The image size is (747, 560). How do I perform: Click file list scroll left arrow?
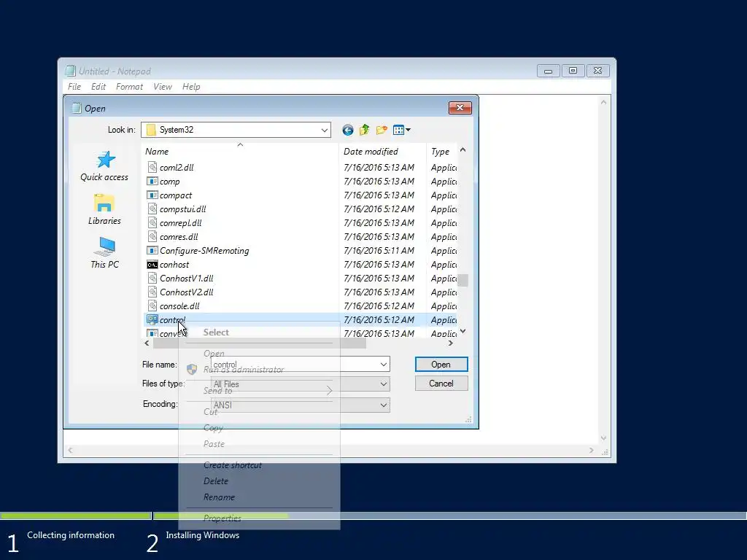147,343
